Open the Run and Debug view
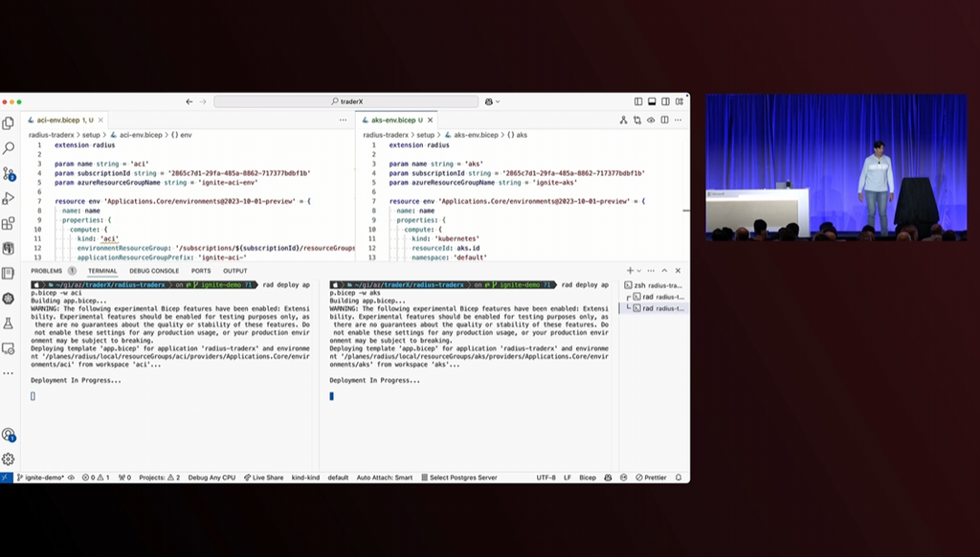Screen dimensions: 980x557 (x=9, y=198)
